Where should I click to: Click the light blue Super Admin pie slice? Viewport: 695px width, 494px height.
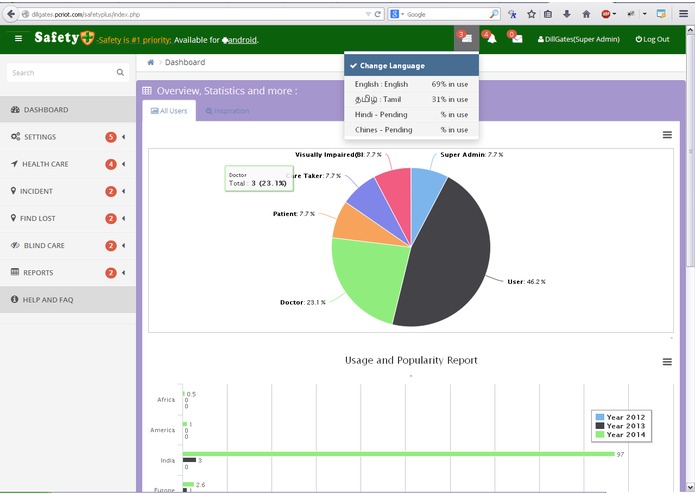[424, 195]
